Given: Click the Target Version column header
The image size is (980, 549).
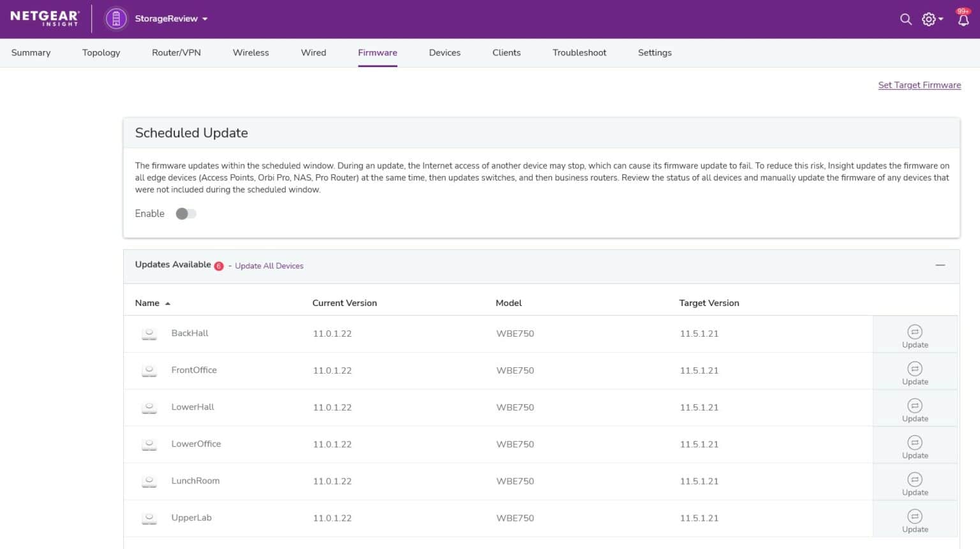Looking at the screenshot, I should [x=709, y=303].
